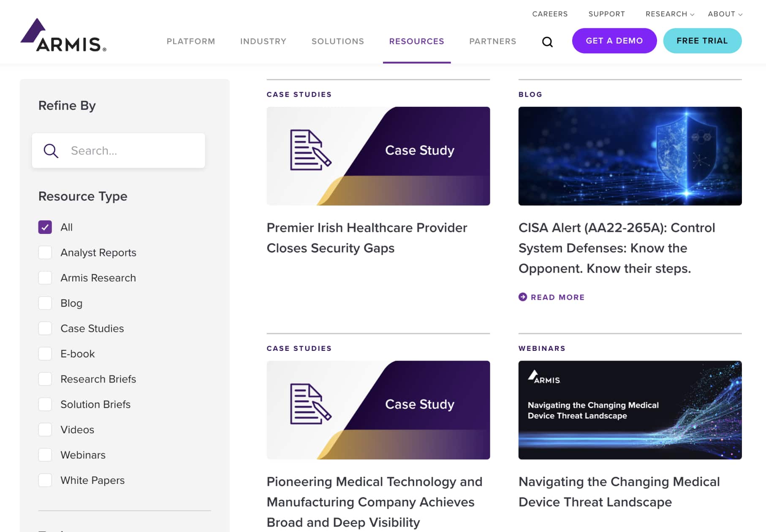Uncheck the All resource type checkbox
Screen dimensions: 766x532
(x=45, y=227)
